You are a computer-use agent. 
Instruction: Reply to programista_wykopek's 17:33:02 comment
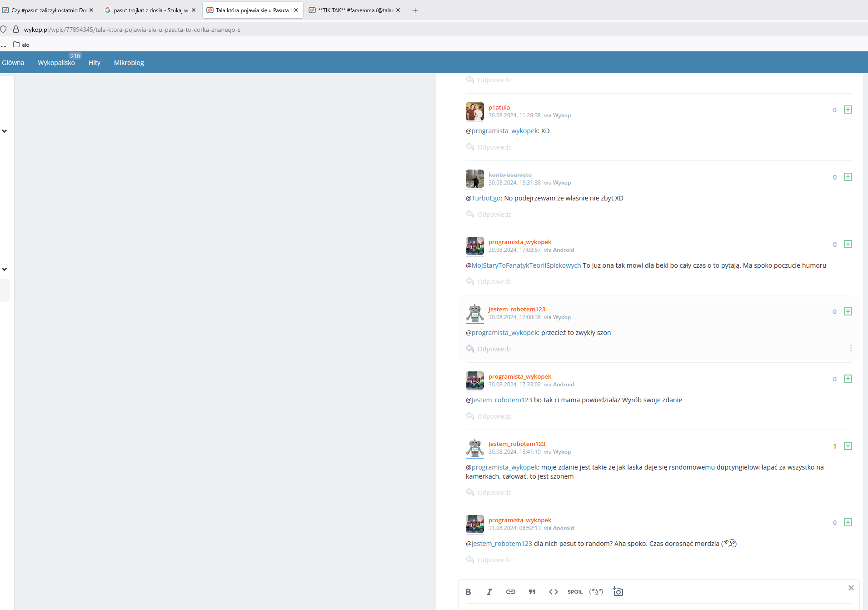coord(489,416)
